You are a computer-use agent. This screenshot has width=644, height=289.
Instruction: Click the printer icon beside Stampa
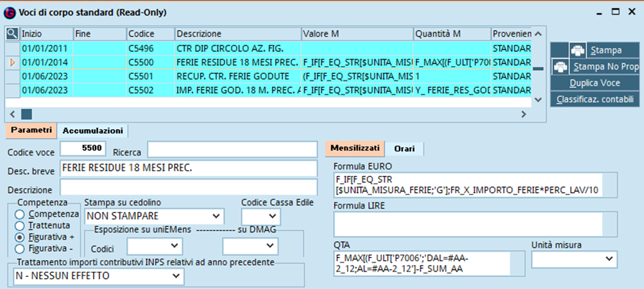click(x=578, y=50)
